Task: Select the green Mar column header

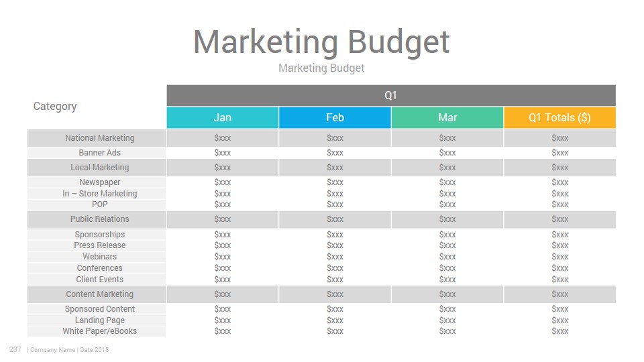Action: click(x=447, y=118)
